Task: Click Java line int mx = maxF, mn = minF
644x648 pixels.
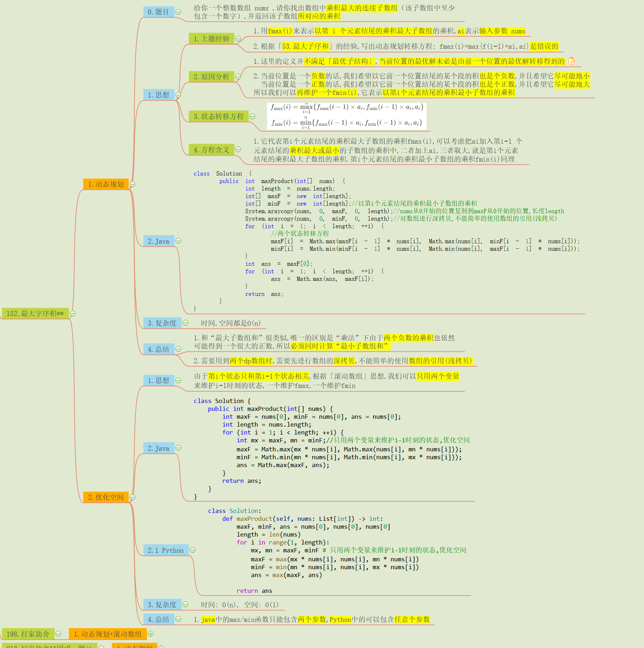Action: coord(353,440)
